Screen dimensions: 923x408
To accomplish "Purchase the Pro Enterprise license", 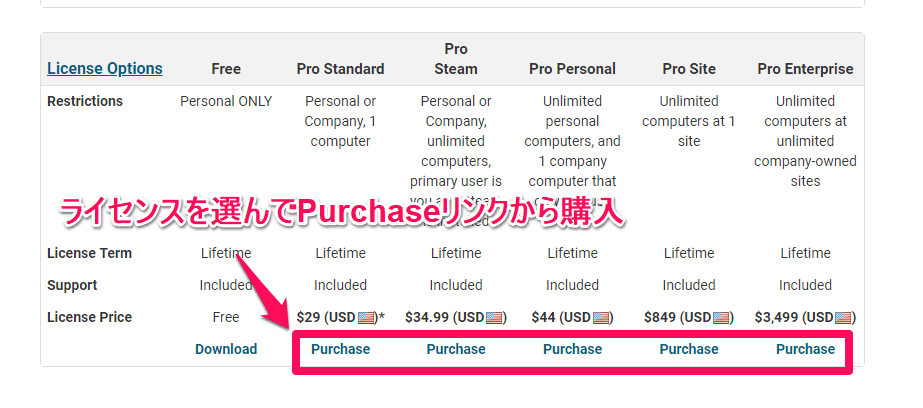I will pyautogui.click(x=805, y=349).
